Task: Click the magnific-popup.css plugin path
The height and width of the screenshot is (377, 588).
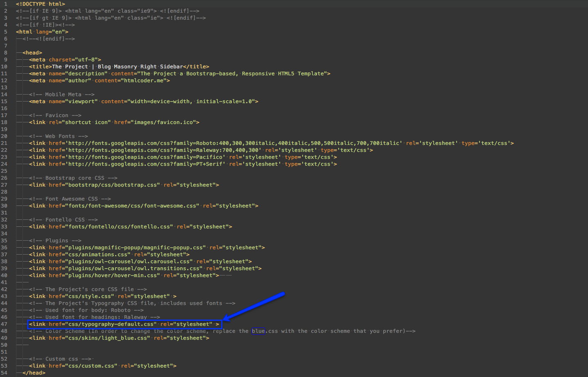Action: coord(136,248)
